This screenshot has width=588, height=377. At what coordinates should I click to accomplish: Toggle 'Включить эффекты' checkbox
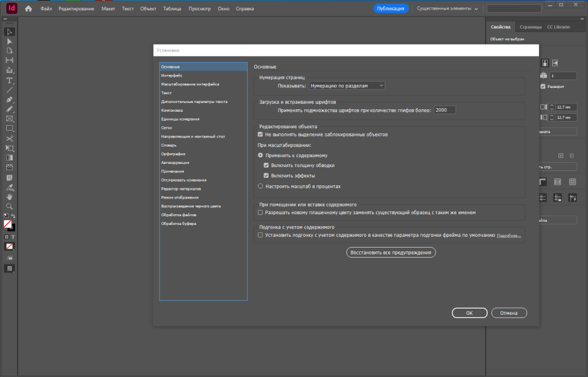266,175
